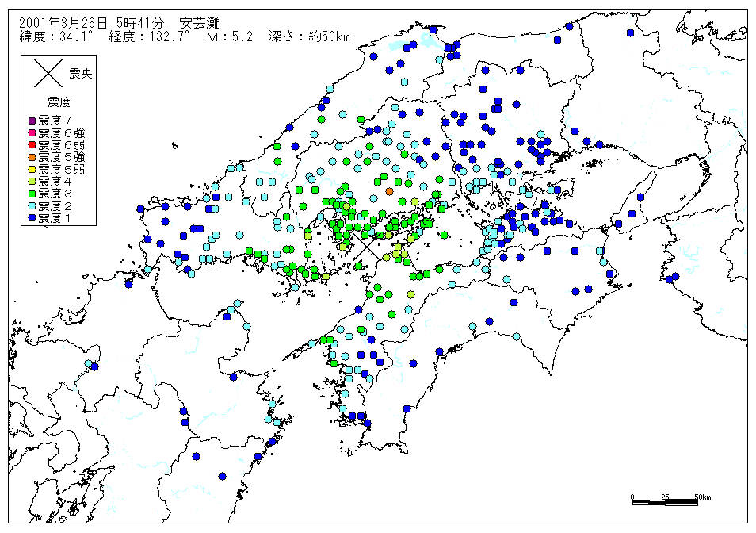Click the cyan 震度2 legend swatch

click(x=32, y=206)
